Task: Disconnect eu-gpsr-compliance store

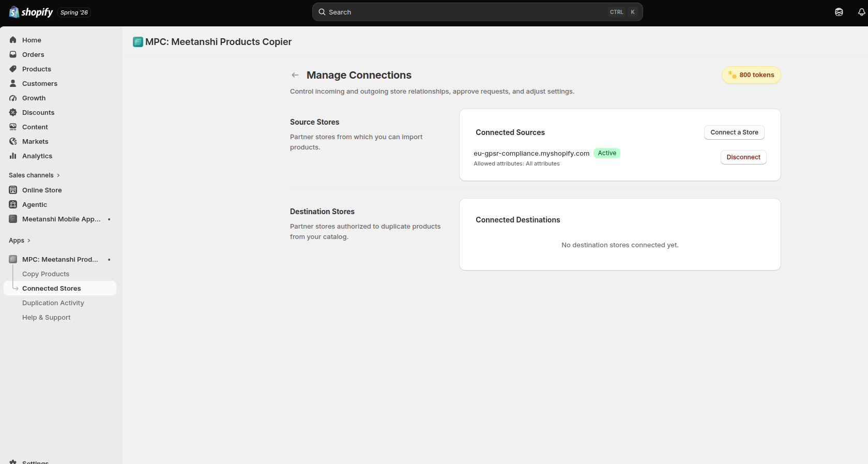Action: (743, 157)
